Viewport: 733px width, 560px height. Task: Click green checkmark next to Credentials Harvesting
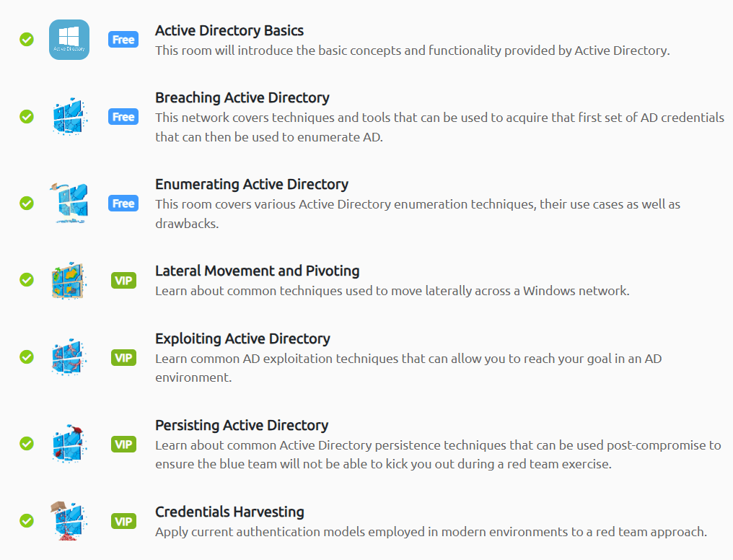click(27, 520)
